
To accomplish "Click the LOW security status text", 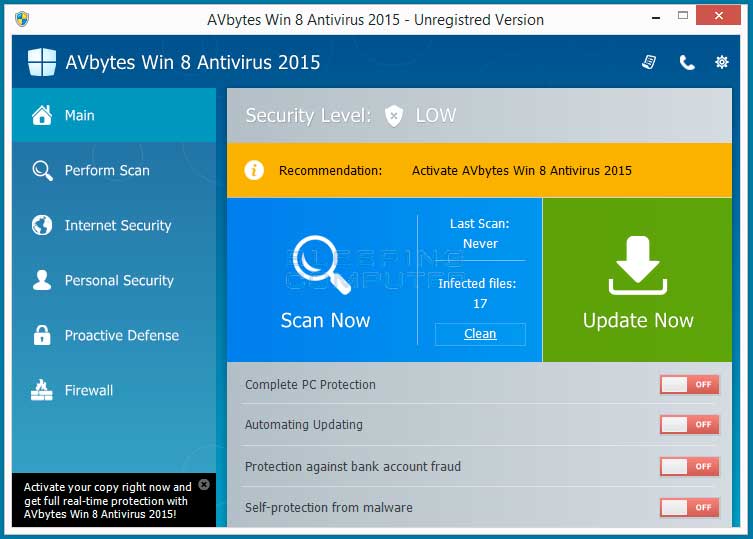I will tap(436, 115).
